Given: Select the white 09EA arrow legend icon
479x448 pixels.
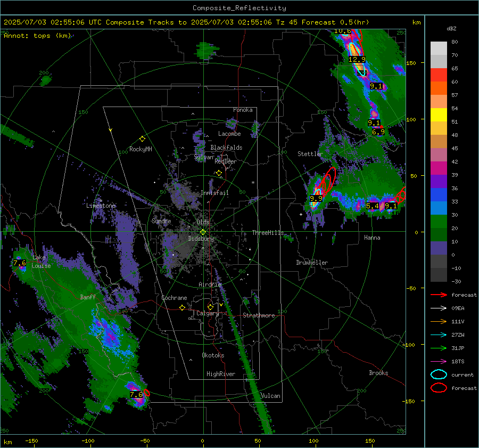Looking at the screenshot, I should coord(439,308).
